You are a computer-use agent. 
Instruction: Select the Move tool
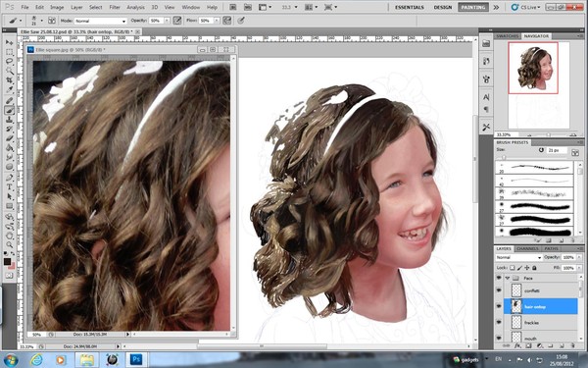(9, 42)
